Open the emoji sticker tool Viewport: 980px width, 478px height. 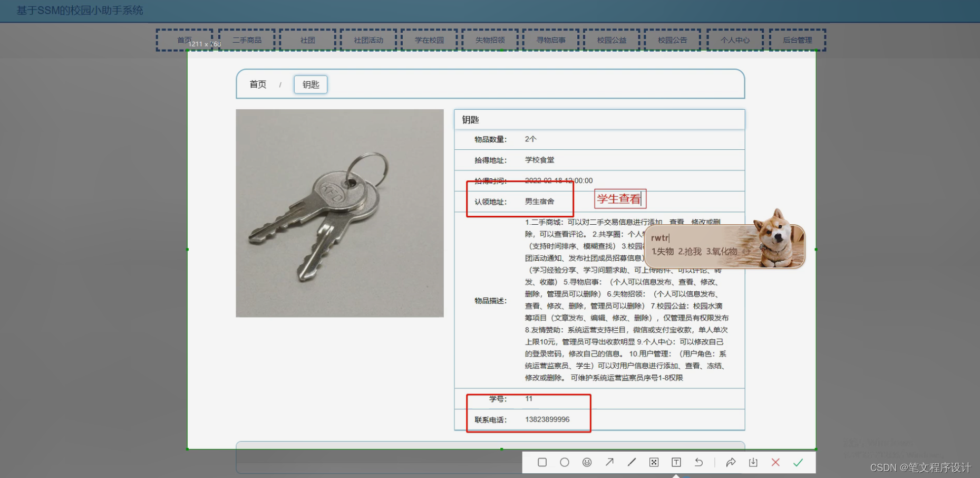click(x=587, y=462)
